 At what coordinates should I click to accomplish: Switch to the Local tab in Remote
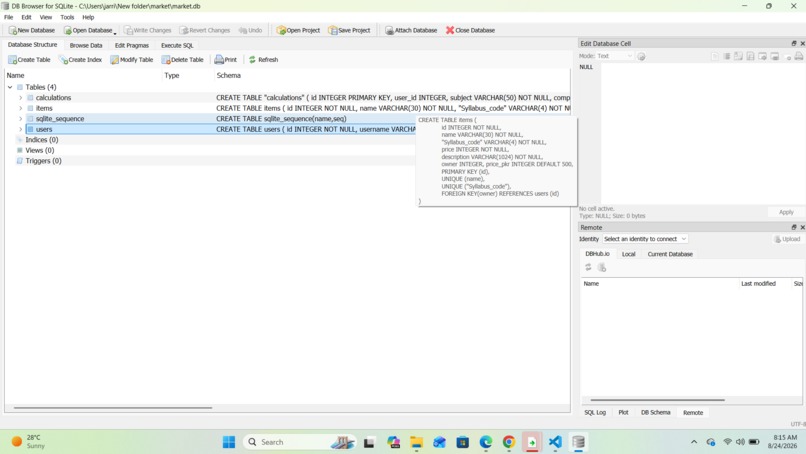coord(629,254)
